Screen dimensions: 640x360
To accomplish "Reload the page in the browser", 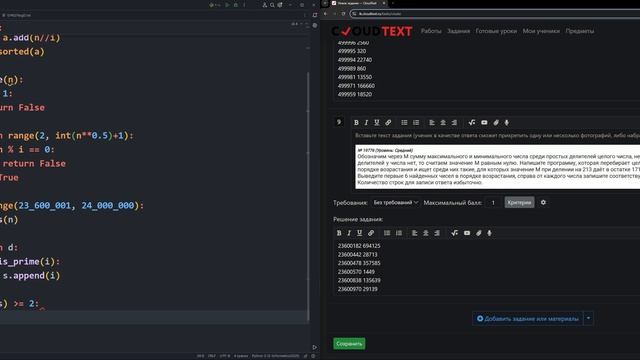I will click(x=343, y=14).
